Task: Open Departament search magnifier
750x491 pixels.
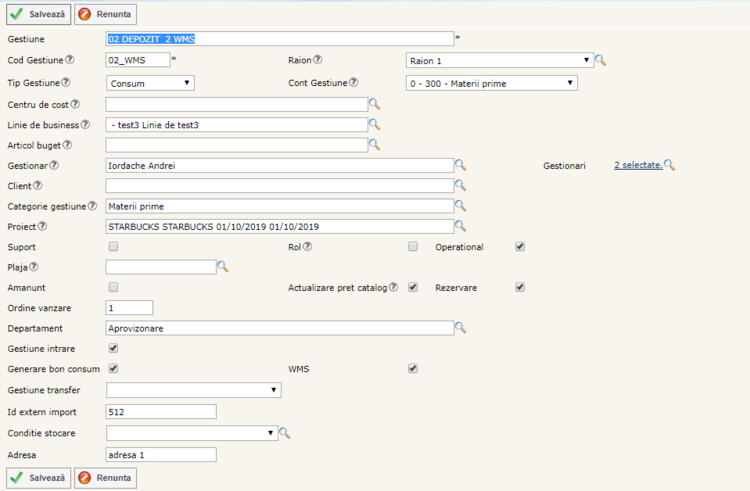Action: tap(461, 328)
